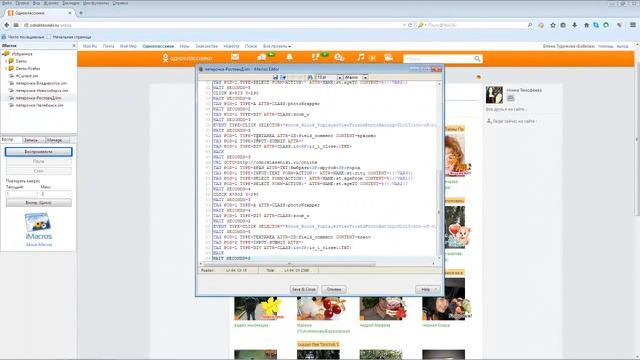Viewport: 640px width, 360px height.
Task: Select the Одноклассники browser tab
Action: (39, 13)
